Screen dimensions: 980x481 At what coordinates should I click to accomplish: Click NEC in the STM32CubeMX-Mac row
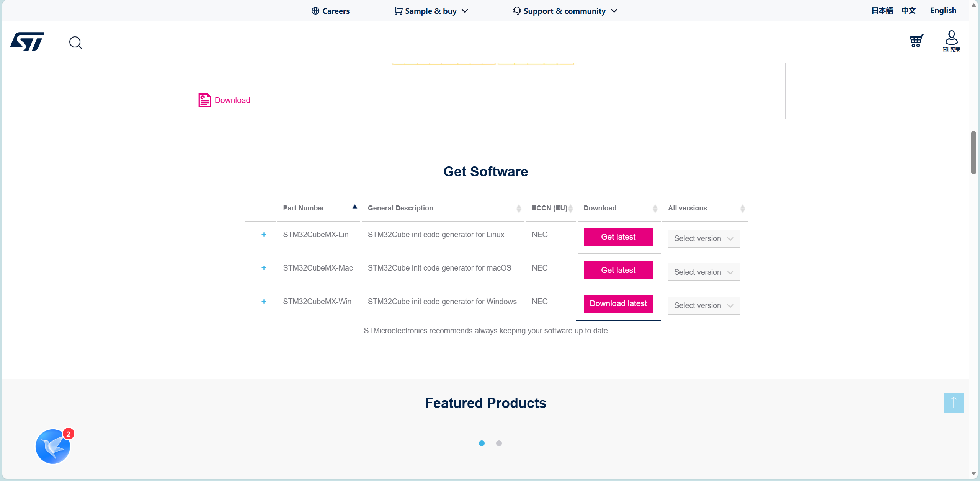[540, 268]
